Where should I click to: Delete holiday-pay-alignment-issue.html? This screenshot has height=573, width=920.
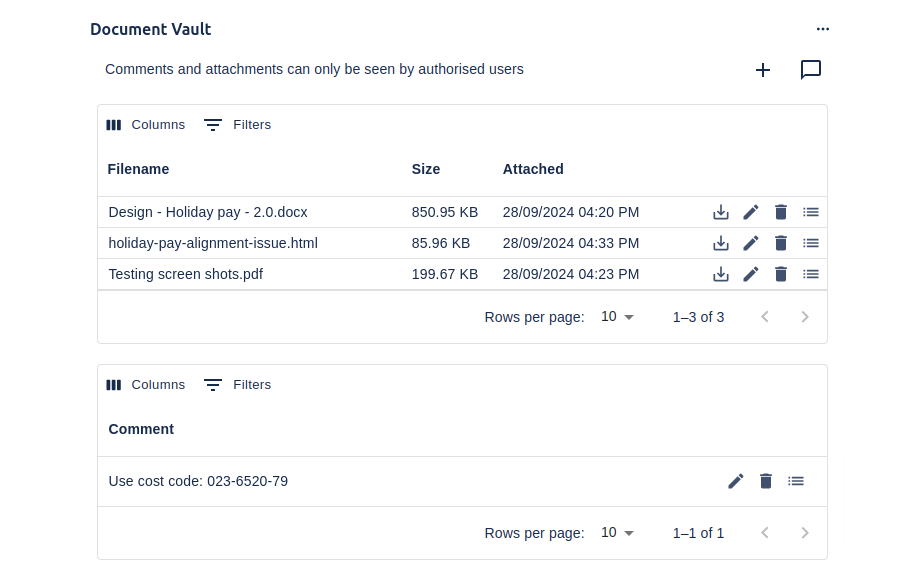point(780,243)
